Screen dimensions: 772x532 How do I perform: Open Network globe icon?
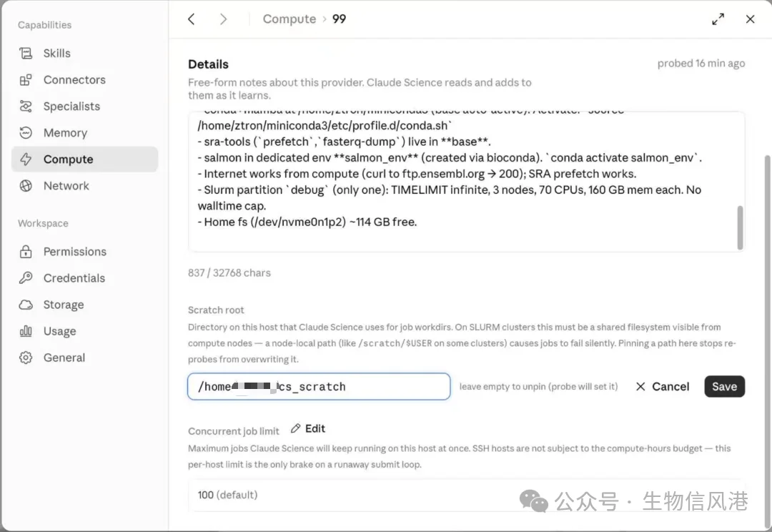(26, 186)
